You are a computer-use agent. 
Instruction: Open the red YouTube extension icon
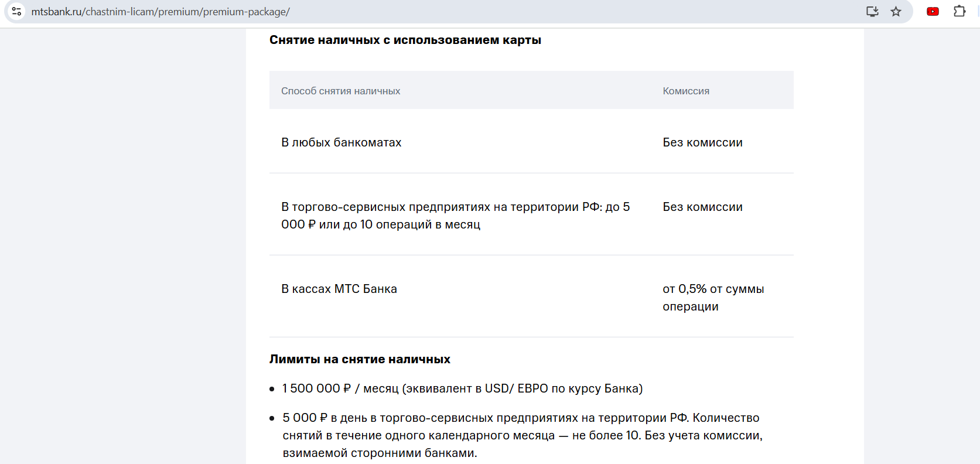[x=933, y=11]
